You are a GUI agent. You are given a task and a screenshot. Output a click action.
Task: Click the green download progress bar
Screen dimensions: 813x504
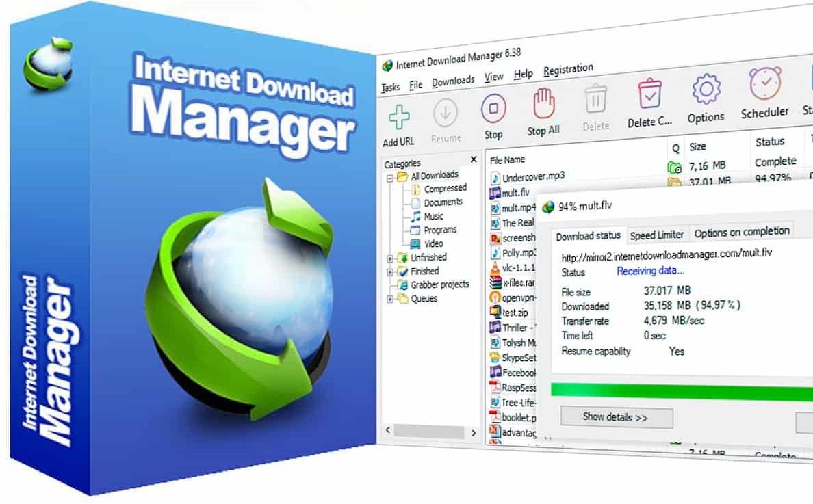(682, 391)
